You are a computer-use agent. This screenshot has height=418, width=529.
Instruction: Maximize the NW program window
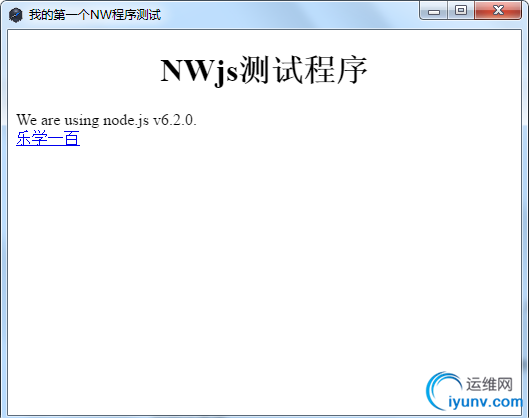pyautogui.click(x=461, y=10)
